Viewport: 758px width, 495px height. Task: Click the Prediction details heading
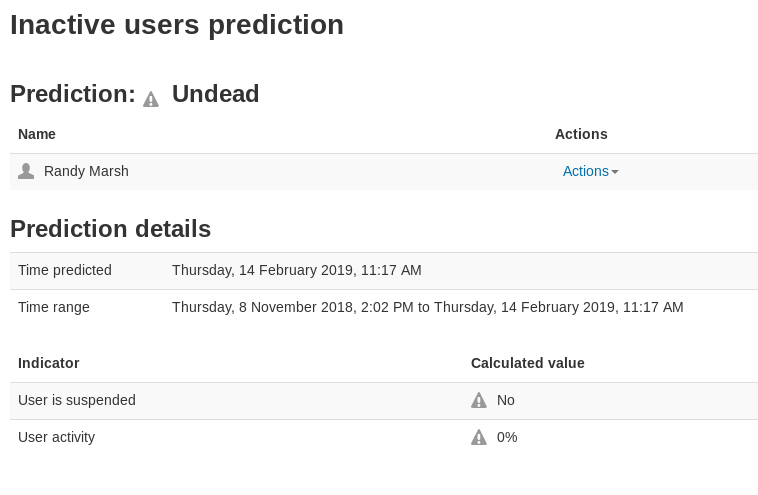click(x=111, y=229)
